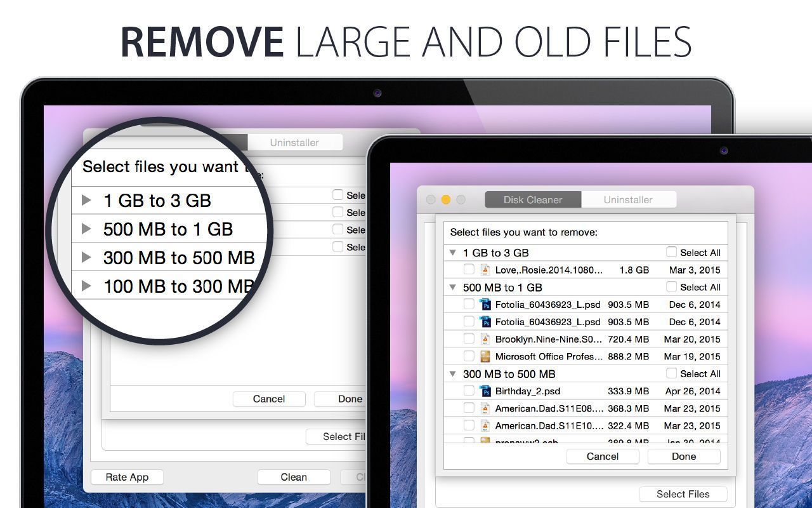Click the 720.4 MB size value
The height and width of the screenshot is (508, 812).
[629, 339]
